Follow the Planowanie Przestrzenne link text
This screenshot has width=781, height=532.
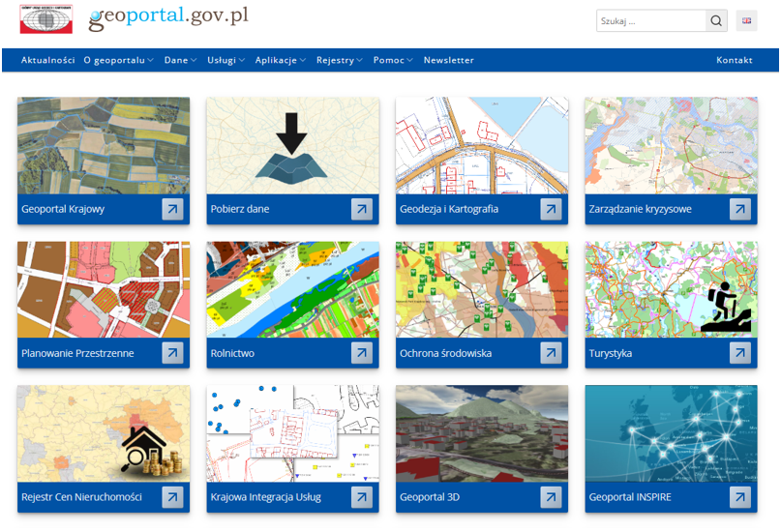tap(77, 353)
